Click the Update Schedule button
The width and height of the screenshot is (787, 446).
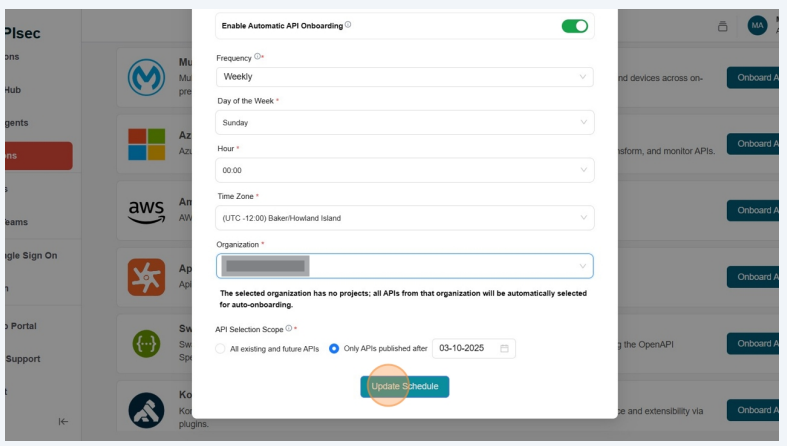pyautogui.click(x=405, y=386)
